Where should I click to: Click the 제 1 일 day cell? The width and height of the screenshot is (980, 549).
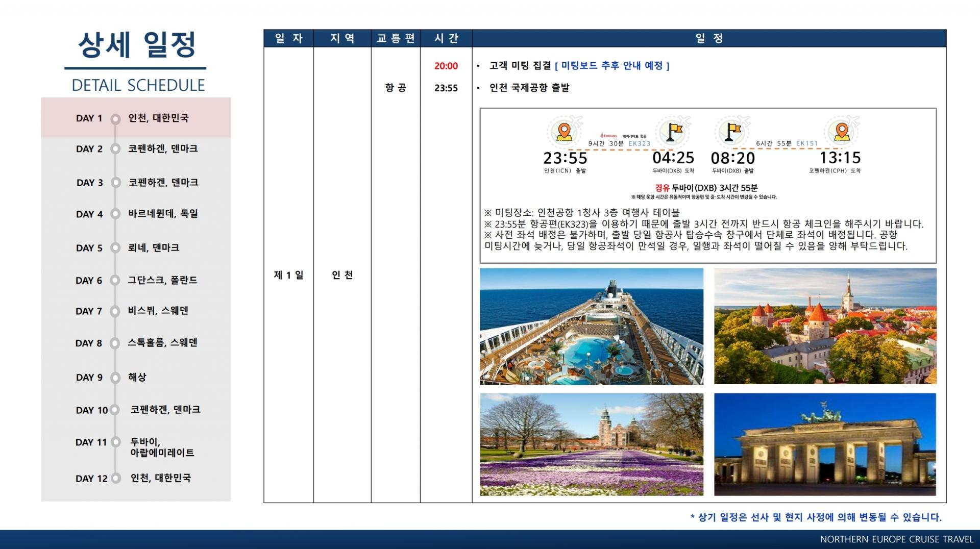click(289, 275)
